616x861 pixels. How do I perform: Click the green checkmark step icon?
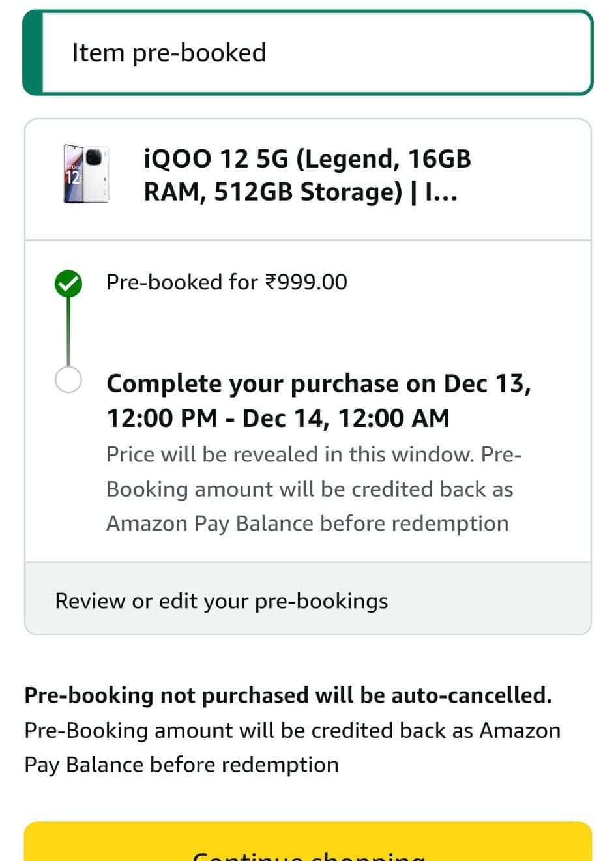point(68,284)
